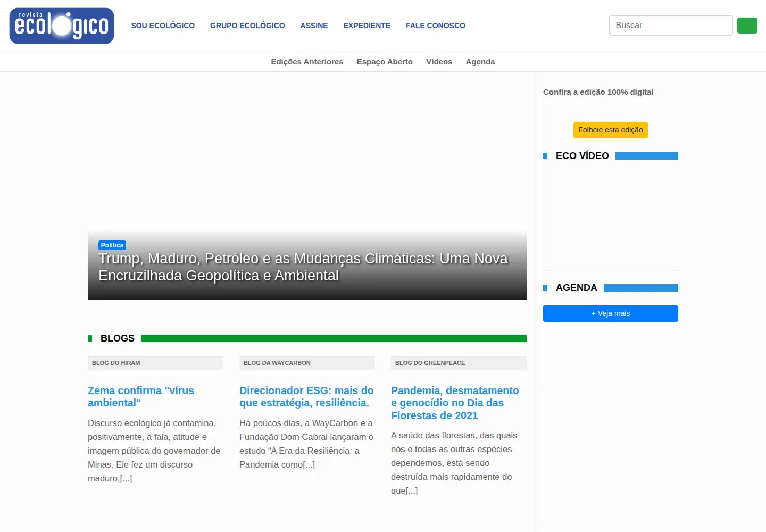The width and height of the screenshot is (766, 532).
Task: Go to the Vídeos section
Action: click(x=439, y=62)
